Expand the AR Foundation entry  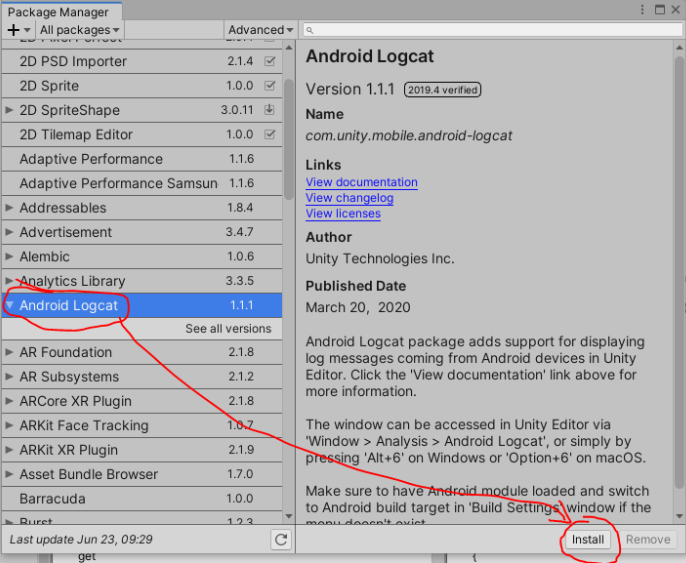click(x=9, y=352)
